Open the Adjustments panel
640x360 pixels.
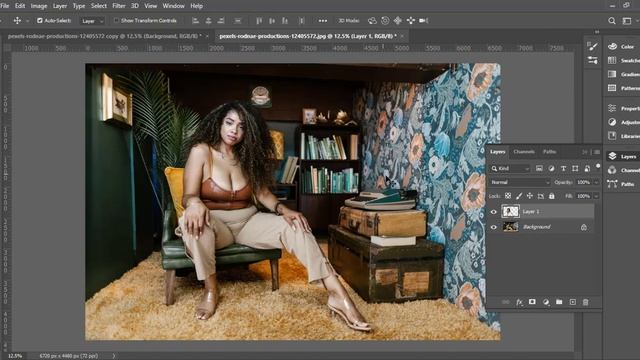click(x=623, y=122)
